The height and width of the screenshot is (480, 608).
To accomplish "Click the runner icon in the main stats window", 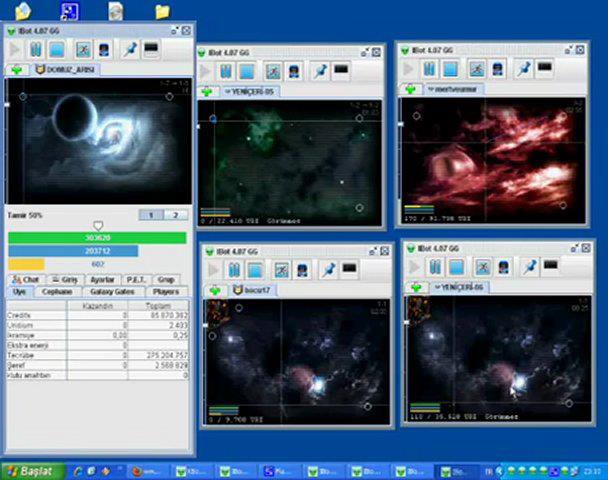I will pos(83,50).
